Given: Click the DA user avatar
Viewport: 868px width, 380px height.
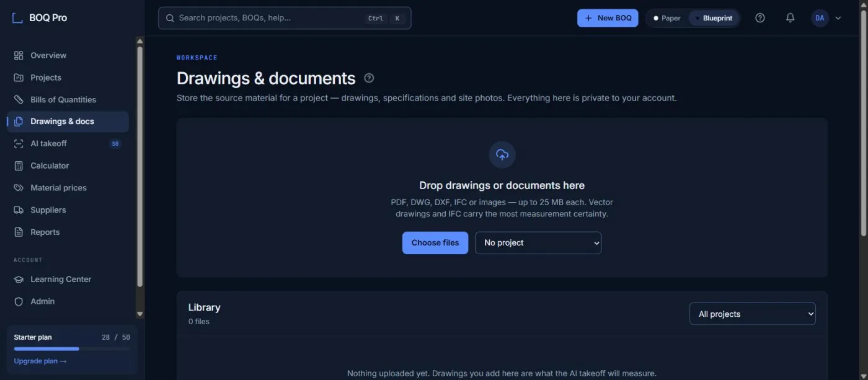Looking at the screenshot, I should tap(820, 18).
